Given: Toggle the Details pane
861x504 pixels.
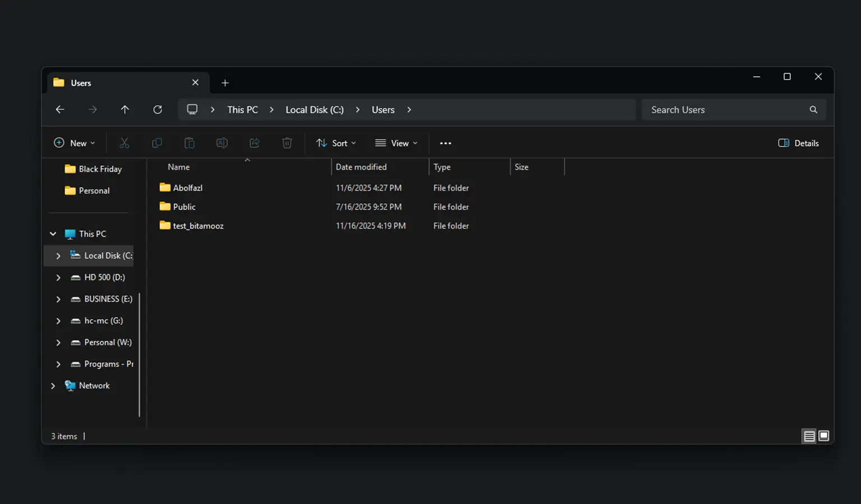Looking at the screenshot, I should 799,143.
